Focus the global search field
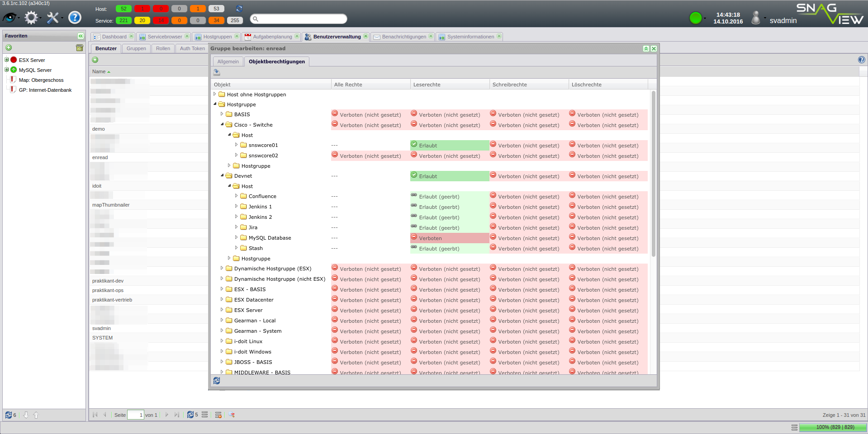This screenshot has width=868, height=434. coord(299,19)
